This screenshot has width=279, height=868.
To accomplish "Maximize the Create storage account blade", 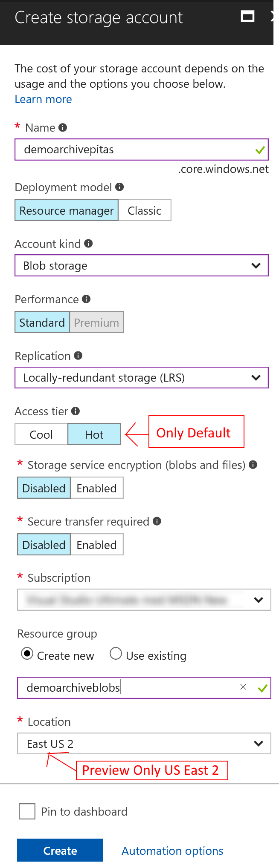I will coord(247,17).
